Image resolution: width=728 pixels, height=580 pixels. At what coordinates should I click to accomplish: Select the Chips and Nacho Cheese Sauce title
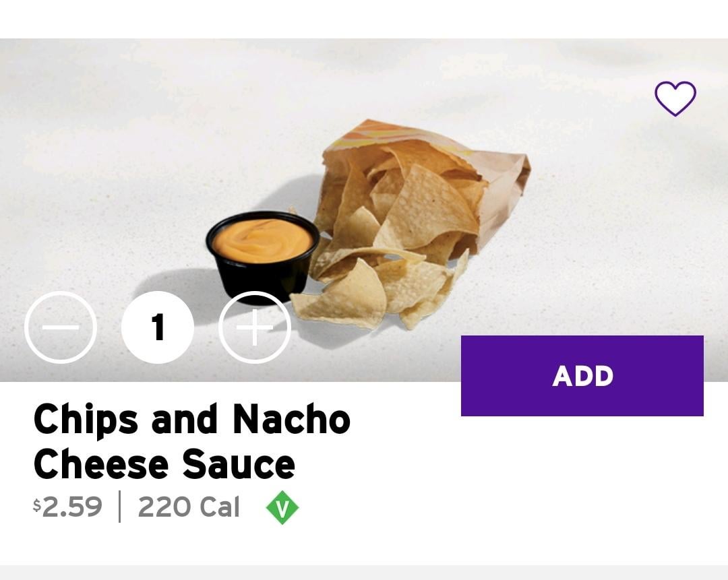191,441
